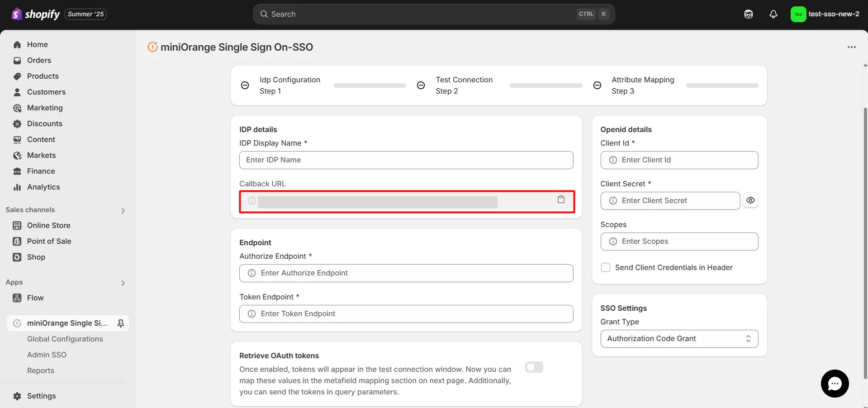Image resolution: width=868 pixels, height=408 pixels.
Task: Click the Markets globe icon
Action: pyautogui.click(x=17, y=155)
